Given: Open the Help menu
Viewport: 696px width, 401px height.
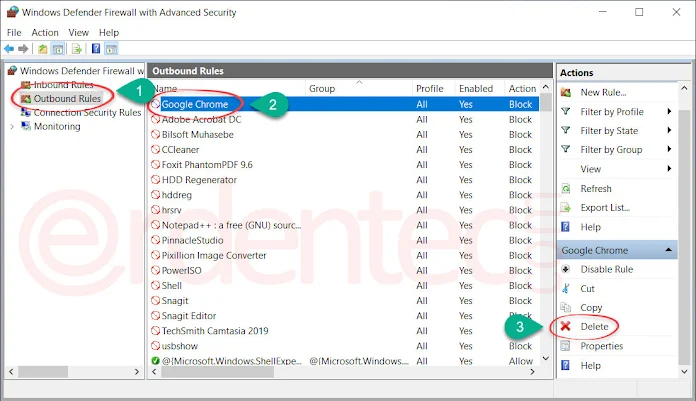Looking at the screenshot, I should click(109, 32).
